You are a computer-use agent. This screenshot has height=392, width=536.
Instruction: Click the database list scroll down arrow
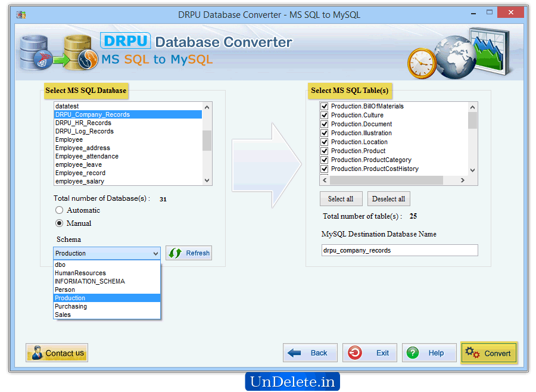[207, 181]
